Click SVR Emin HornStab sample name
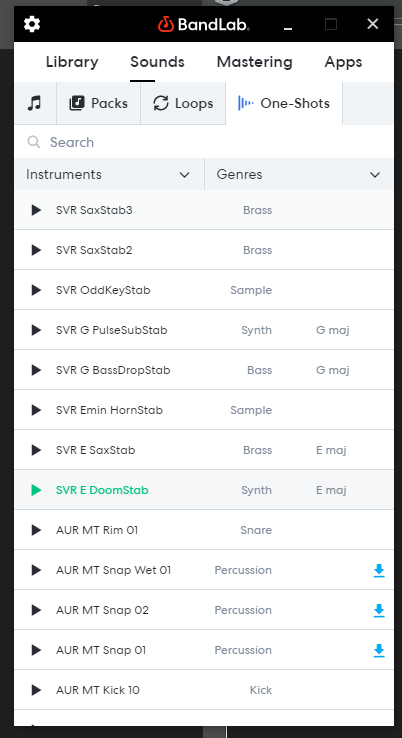 point(109,410)
